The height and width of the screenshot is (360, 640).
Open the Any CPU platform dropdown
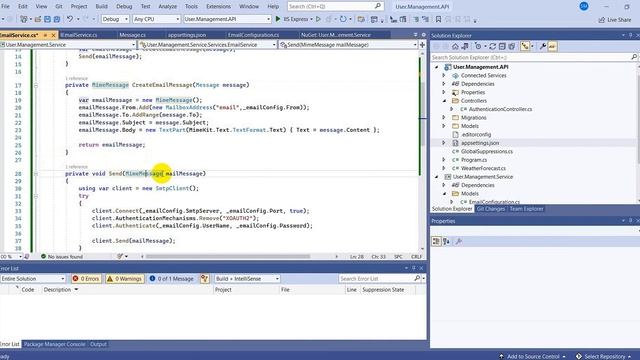(156, 19)
